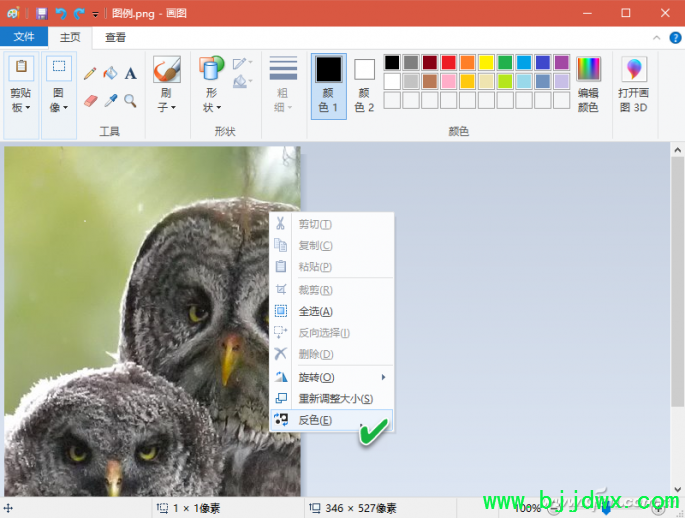Select 颜色 1 foreground color button
The height and width of the screenshot is (518, 685).
[329, 86]
